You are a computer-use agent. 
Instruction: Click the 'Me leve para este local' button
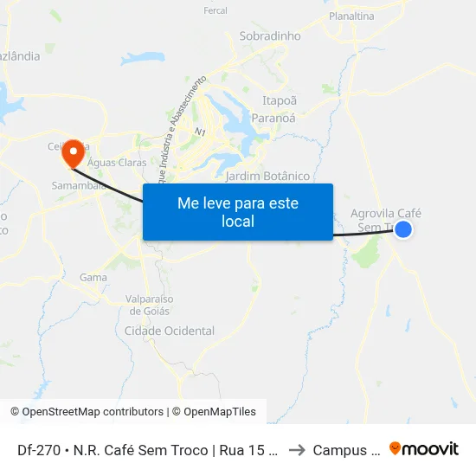pyautogui.click(x=238, y=212)
